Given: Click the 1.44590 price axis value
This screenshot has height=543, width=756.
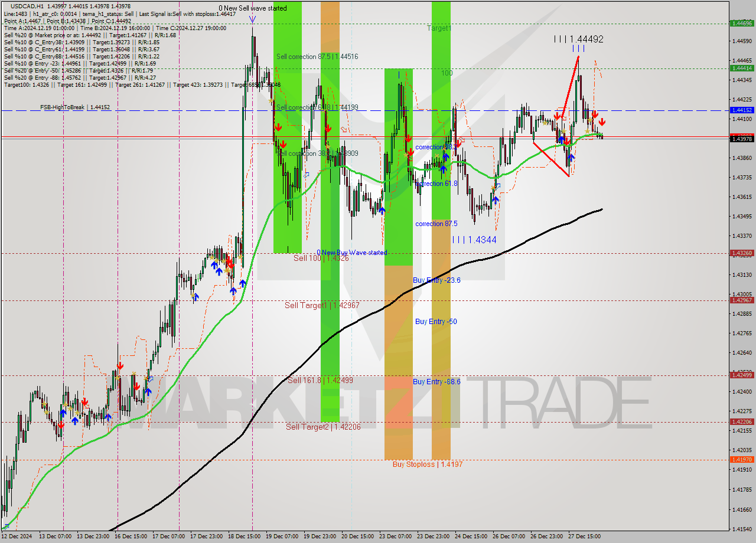Looking at the screenshot, I should tap(742, 41).
